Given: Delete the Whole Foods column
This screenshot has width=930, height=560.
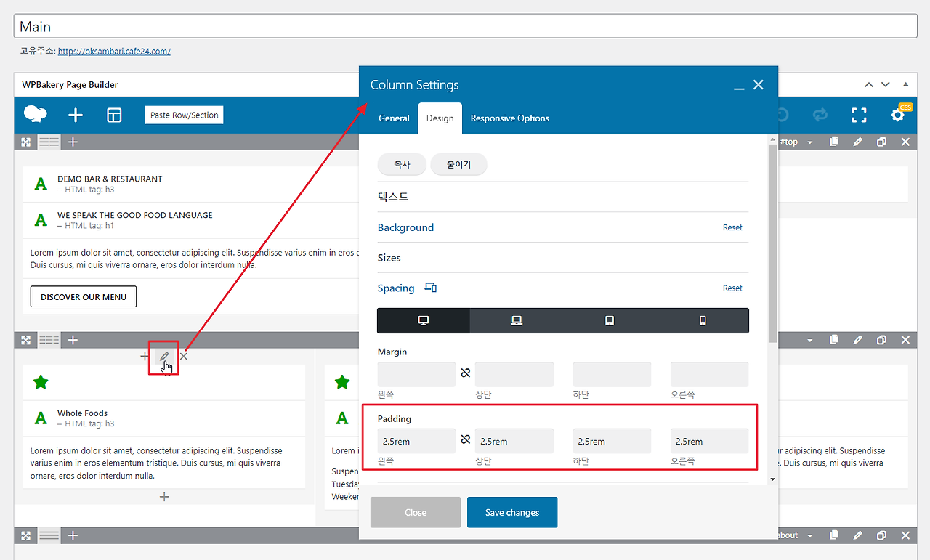Looking at the screenshot, I should pyautogui.click(x=184, y=357).
